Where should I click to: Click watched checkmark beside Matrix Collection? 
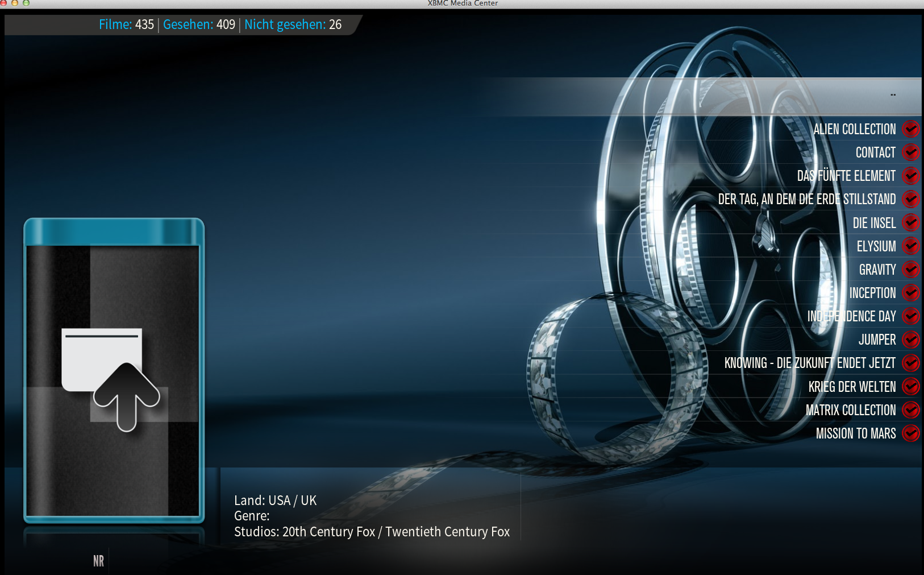(x=911, y=409)
